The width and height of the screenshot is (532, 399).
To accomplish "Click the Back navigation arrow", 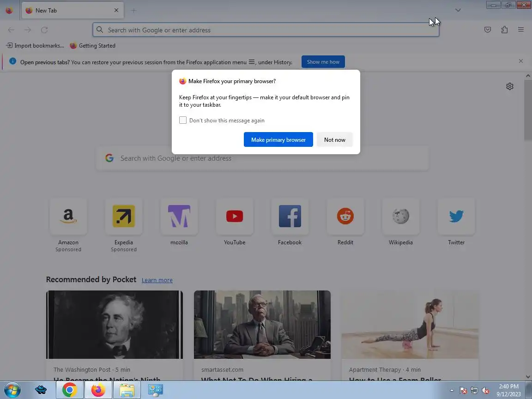I will coord(11,30).
